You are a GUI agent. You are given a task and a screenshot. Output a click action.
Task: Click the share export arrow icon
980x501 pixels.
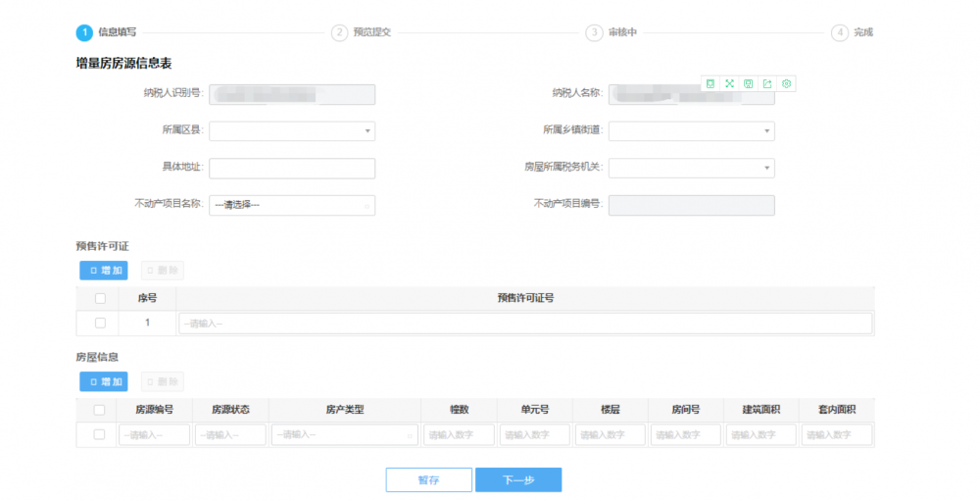coord(767,84)
